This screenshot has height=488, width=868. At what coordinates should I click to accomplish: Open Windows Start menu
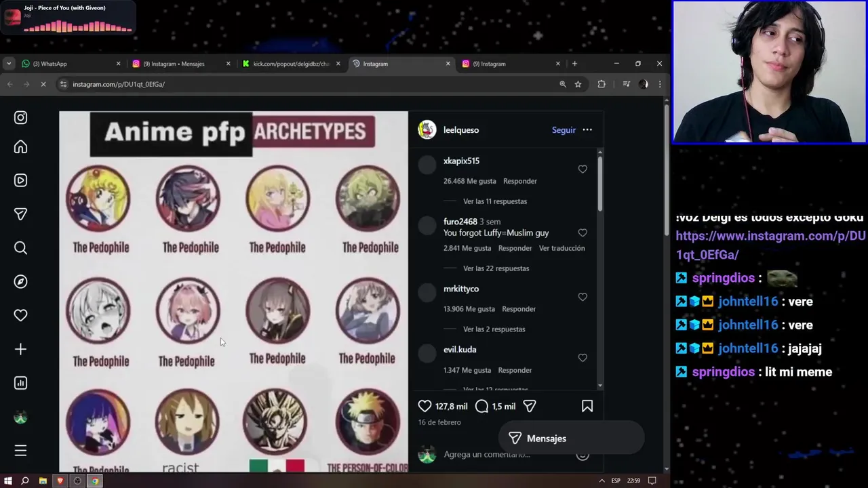8,481
